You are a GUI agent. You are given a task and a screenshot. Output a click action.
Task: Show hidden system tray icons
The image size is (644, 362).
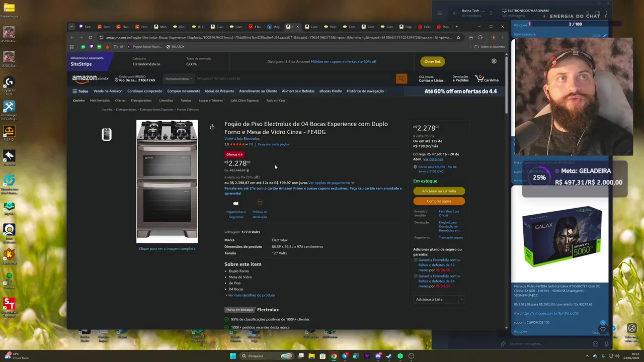(x=587, y=356)
